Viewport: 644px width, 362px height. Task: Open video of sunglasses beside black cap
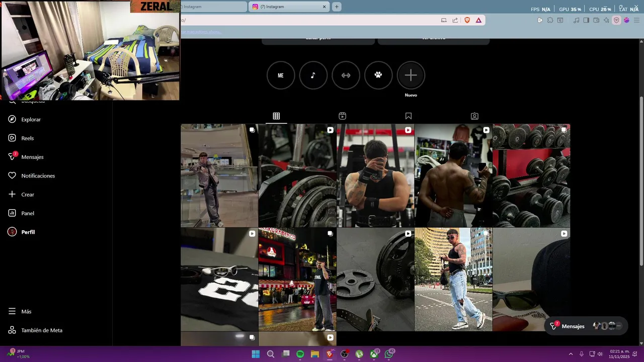pyautogui.click(x=531, y=280)
